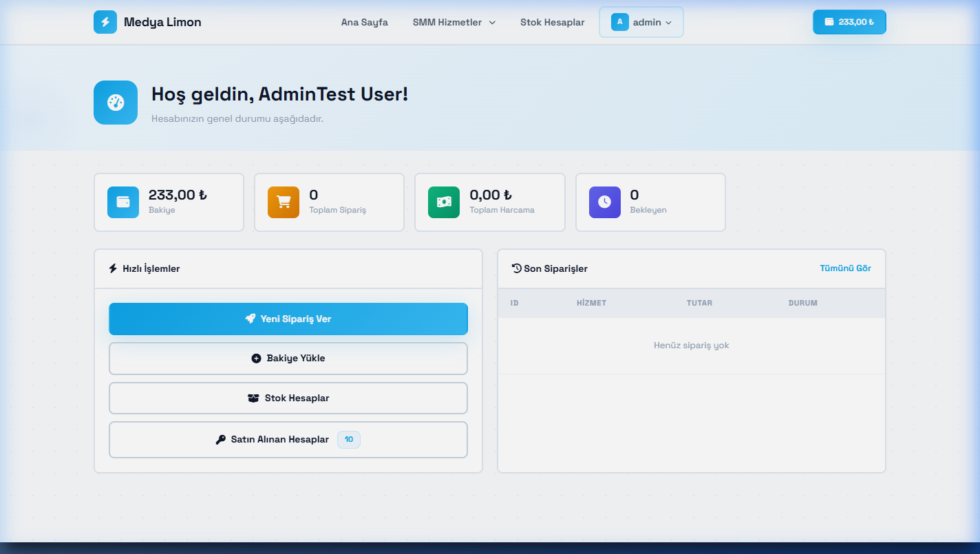Image resolution: width=980 pixels, height=554 pixels.
Task: Click the history icon beside Son Siparişler
Action: [517, 268]
